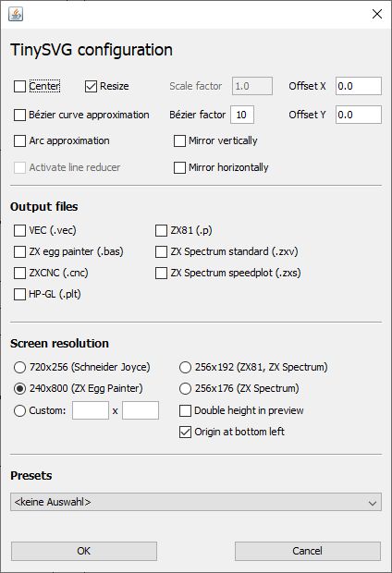Screen dimensions: 392x573
Task: Uncheck the Resize option
Action: pyautogui.click(x=91, y=87)
